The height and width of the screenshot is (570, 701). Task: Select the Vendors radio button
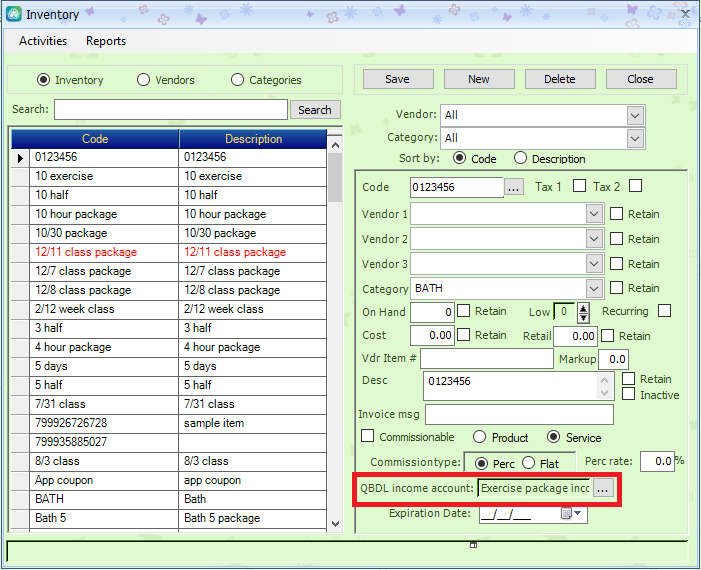(144, 80)
